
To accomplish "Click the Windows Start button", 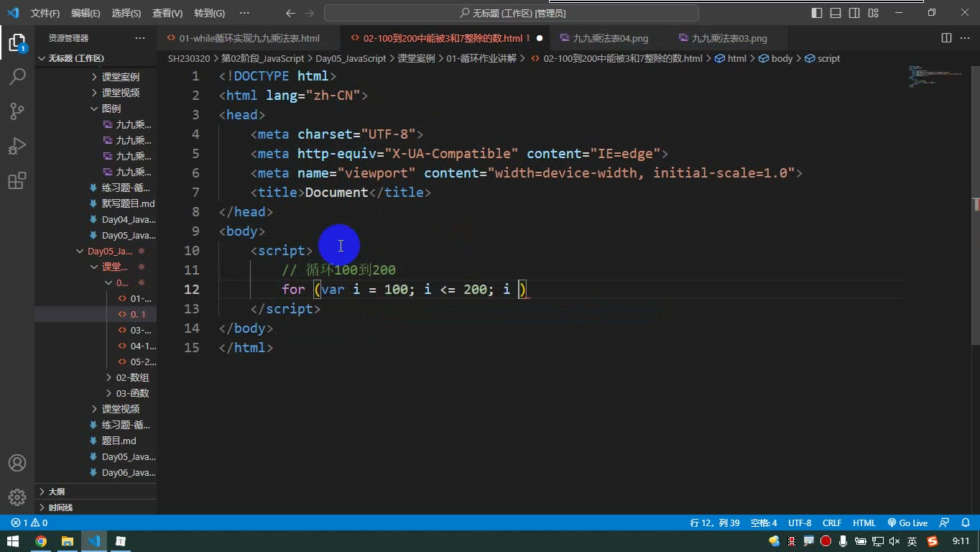I will 13,541.
